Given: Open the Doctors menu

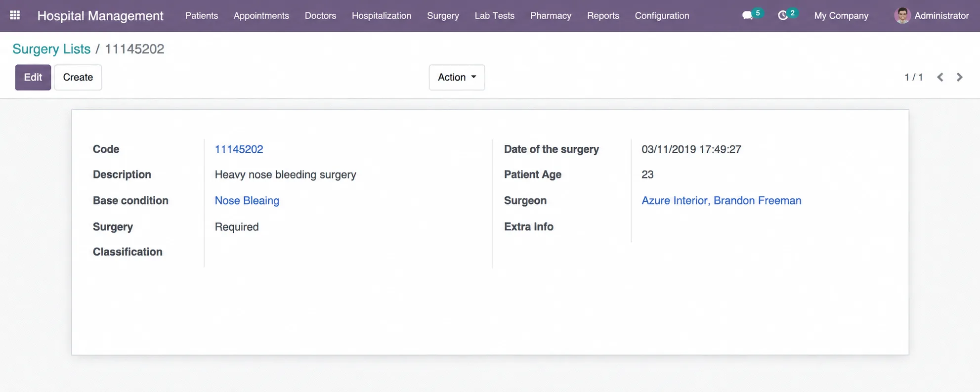Looking at the screenshot, I should point(320,16).
